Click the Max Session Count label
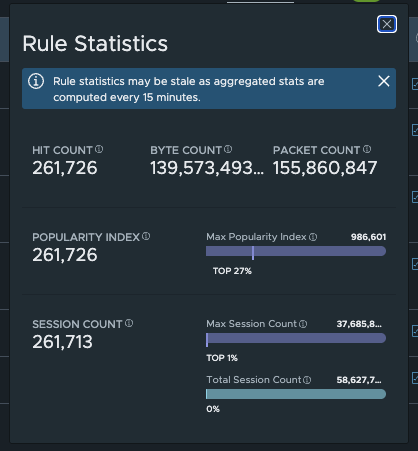418x451 pixels. coord(251,324)
